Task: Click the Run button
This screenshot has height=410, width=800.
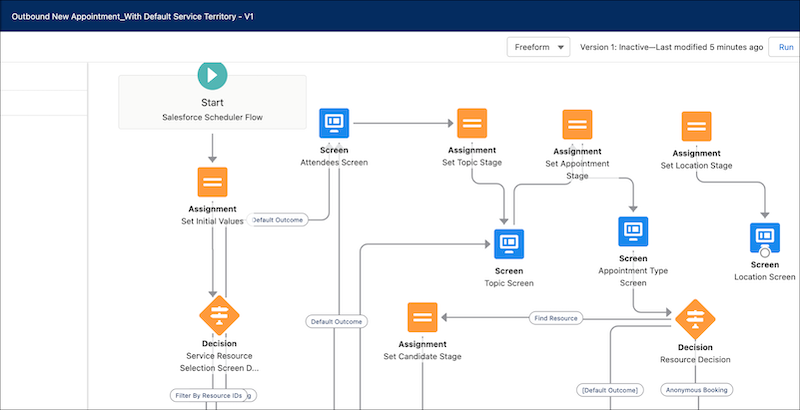Action: (x=783, y=47)
